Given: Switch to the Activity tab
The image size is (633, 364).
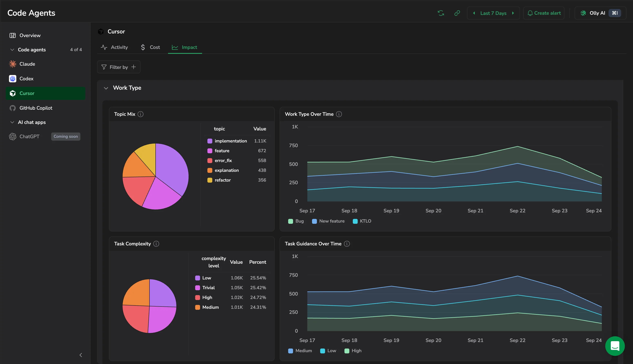Looking at the screenshot, I should (x=114, y=47).
